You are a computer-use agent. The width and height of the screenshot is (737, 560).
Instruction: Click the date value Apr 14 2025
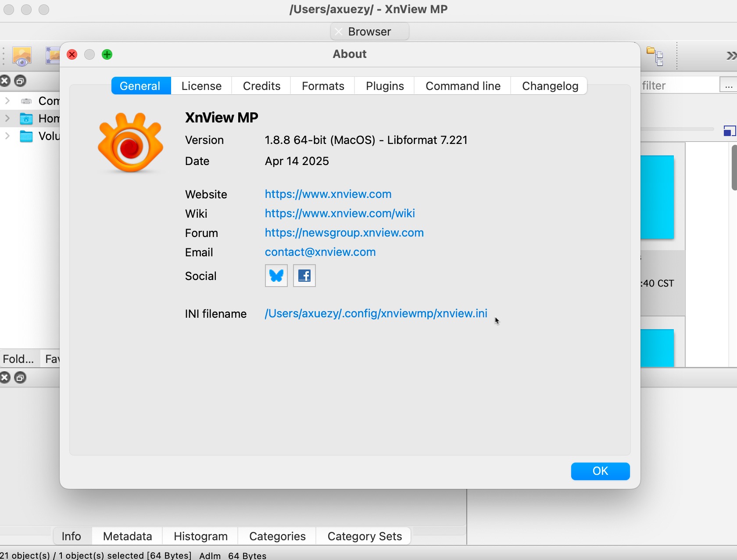(297, 161)
